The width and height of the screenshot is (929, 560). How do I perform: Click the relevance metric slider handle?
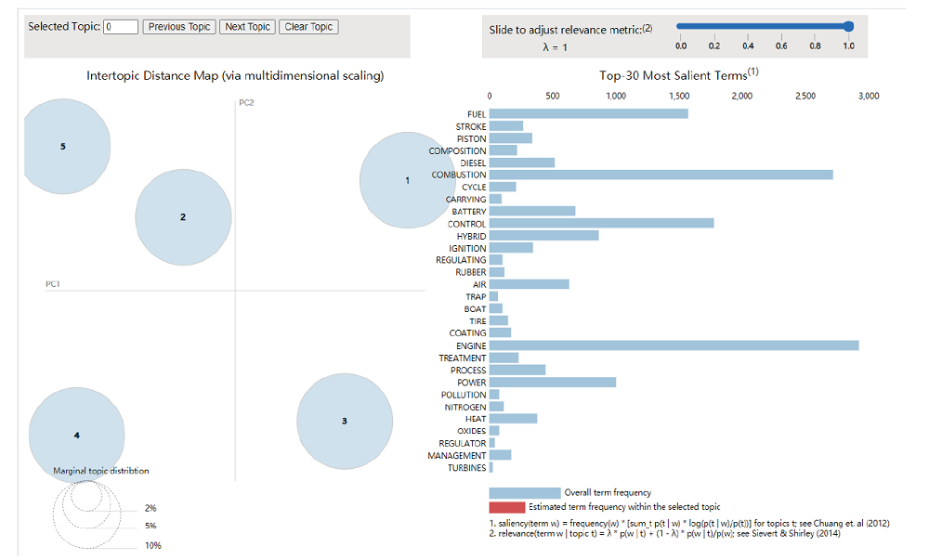(x=848, y=27)
